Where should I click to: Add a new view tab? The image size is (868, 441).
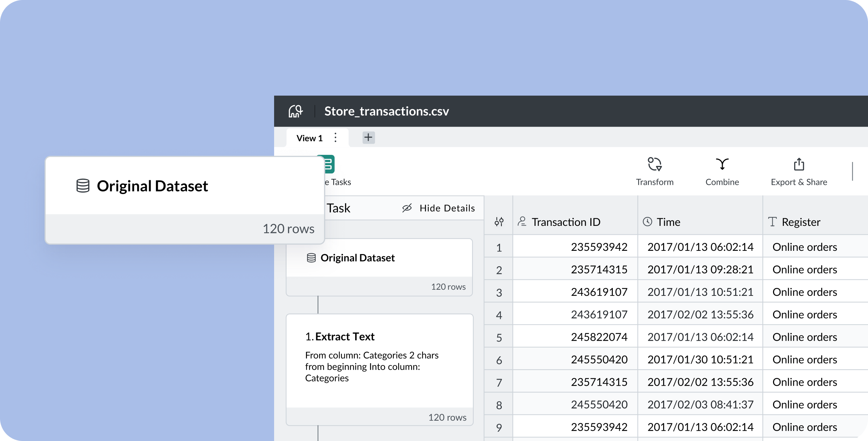(x=368, y=137)
